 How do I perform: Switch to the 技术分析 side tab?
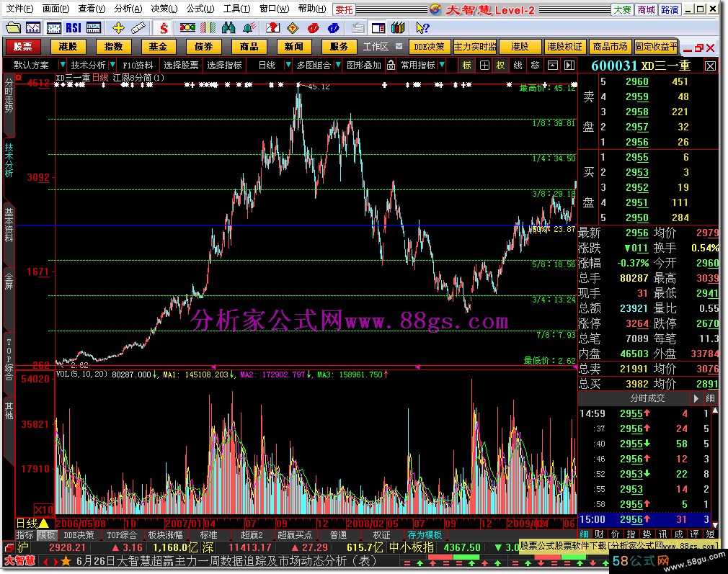tap(9, 160)
